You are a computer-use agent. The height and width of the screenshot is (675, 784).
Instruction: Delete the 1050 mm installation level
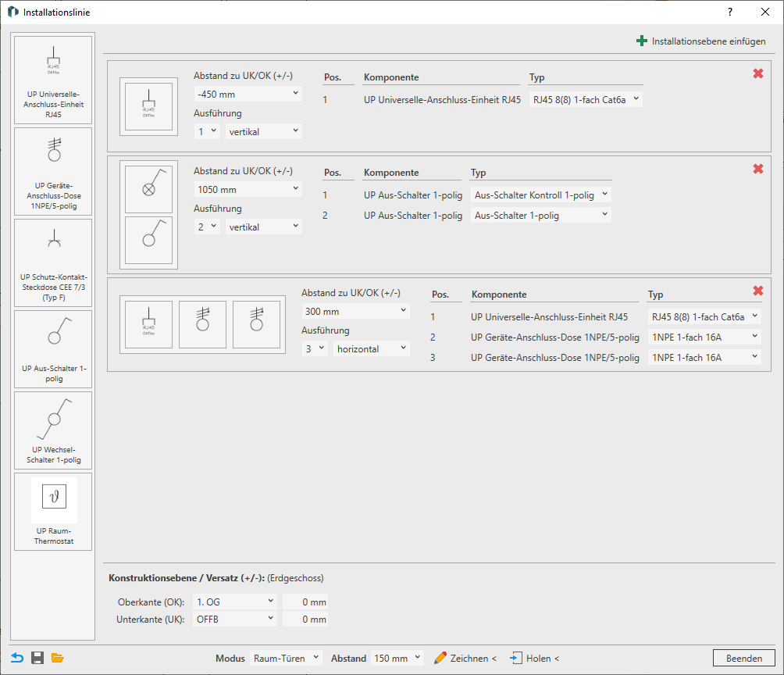(758, 169)
